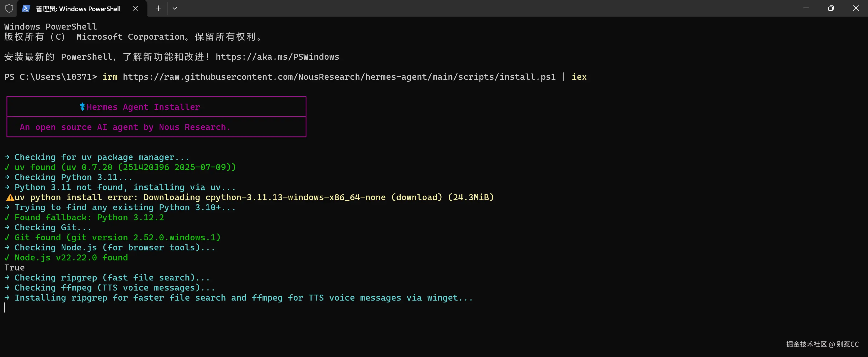
Task: Close the Windows PowerShell tab
Action: pos(135,8)
